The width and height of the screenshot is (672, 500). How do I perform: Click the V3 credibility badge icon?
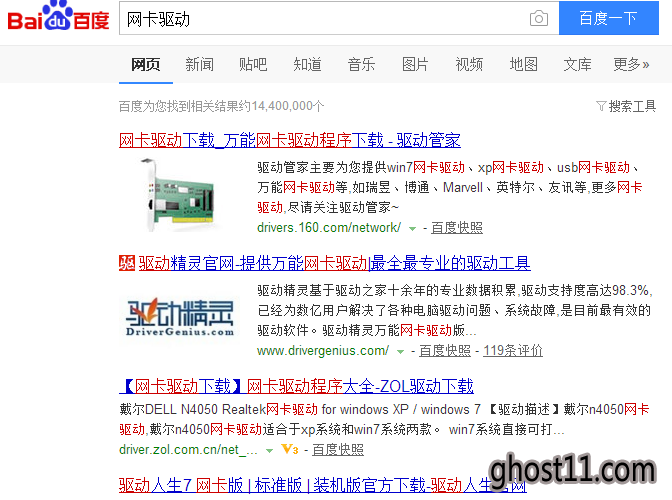[x=290, y=449]
